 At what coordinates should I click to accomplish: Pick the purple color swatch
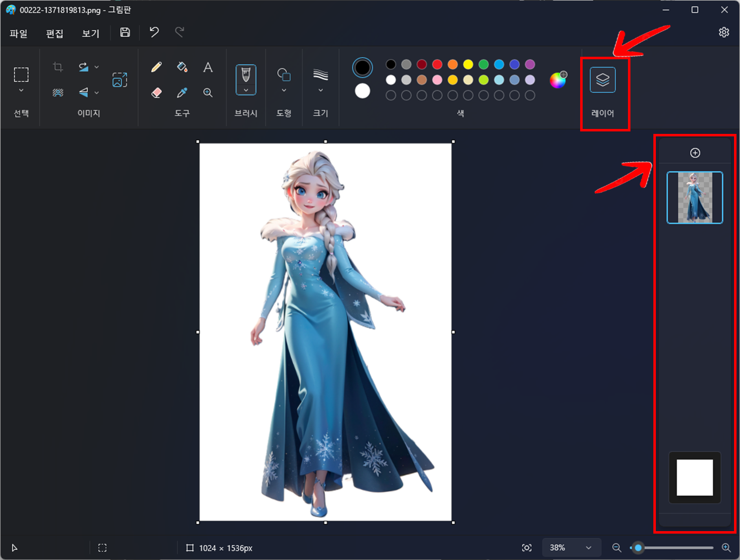tap(530, 64)
